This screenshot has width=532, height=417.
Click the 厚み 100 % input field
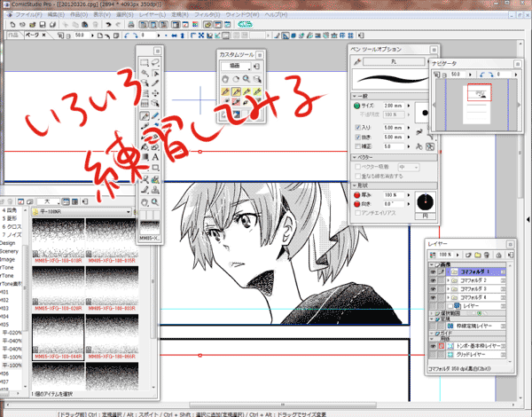click(394, 195)
